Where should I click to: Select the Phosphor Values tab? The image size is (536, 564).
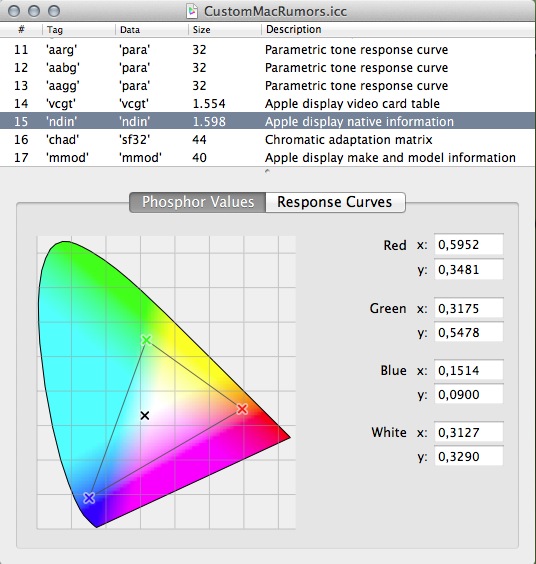click(198, 202)
